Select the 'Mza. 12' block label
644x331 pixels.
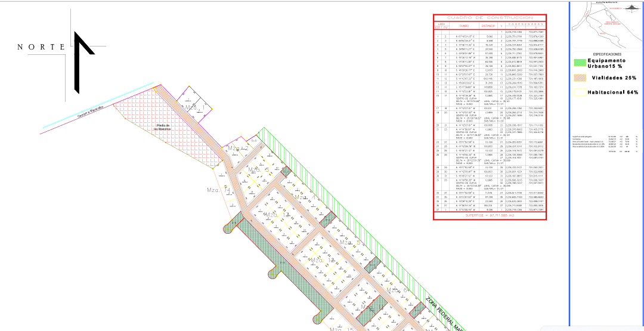pyautogui.click(x=323, y=260)
